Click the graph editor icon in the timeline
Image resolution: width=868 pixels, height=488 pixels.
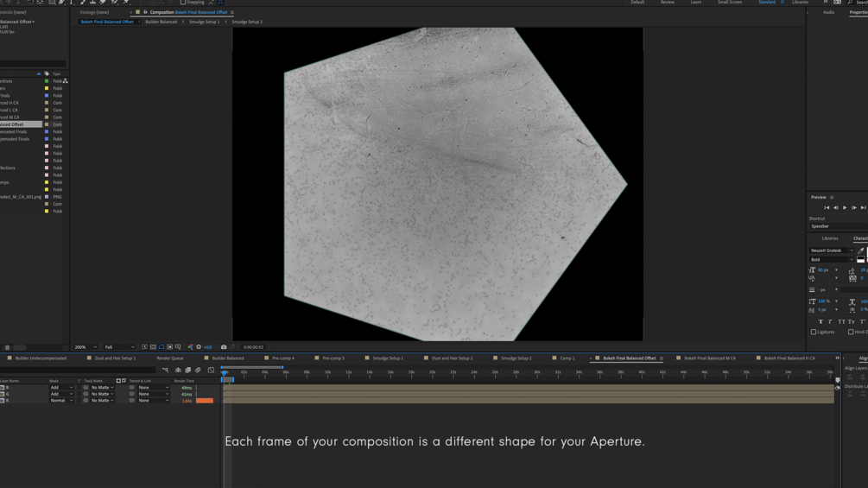[211, 371]
